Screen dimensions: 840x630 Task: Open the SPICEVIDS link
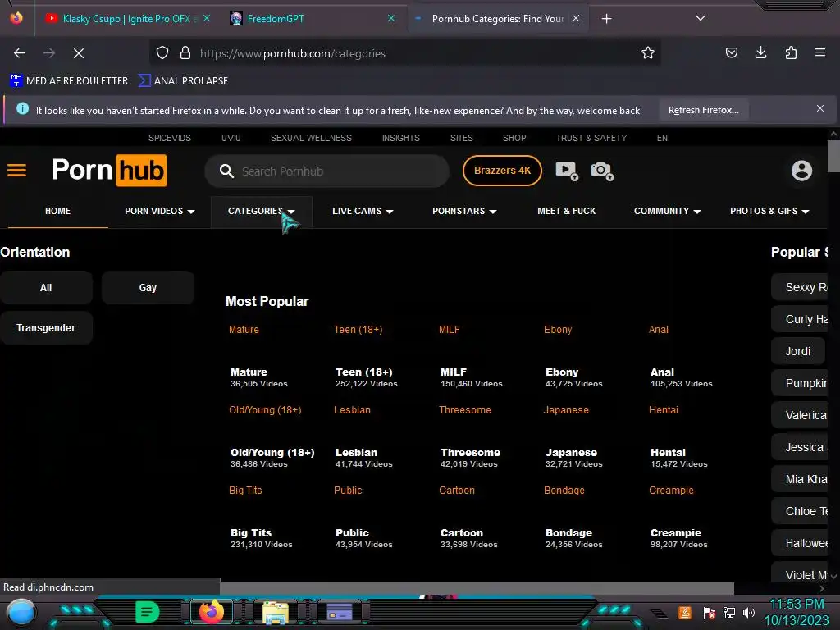[170, 138]
